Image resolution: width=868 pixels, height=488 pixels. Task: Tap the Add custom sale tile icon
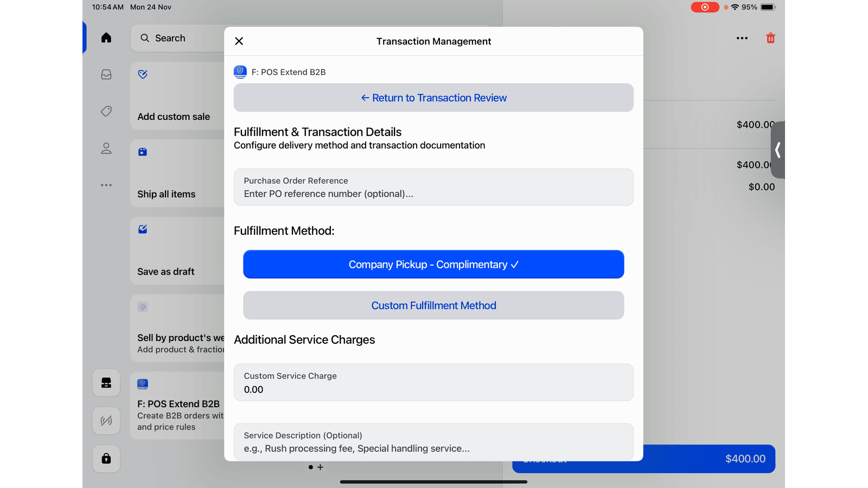pyautogui.click(x=143, y=74)
